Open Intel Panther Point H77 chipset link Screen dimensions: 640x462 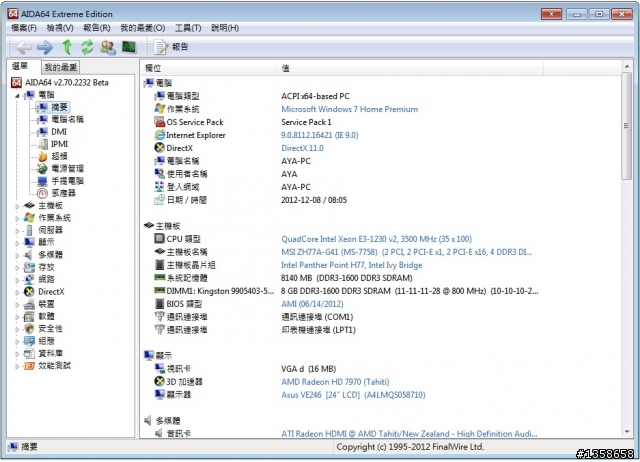pos(351,265)
